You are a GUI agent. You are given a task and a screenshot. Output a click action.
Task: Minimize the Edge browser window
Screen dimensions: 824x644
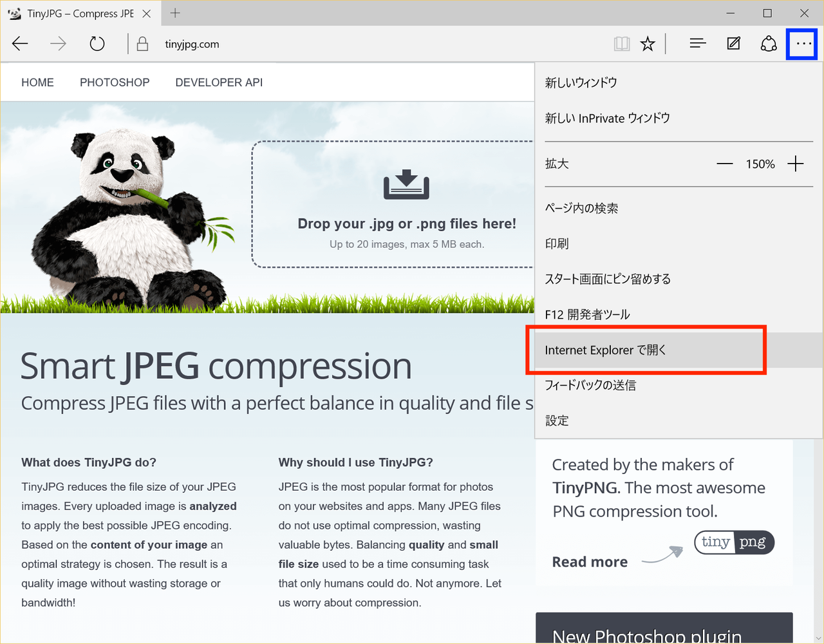click(731, 13)
